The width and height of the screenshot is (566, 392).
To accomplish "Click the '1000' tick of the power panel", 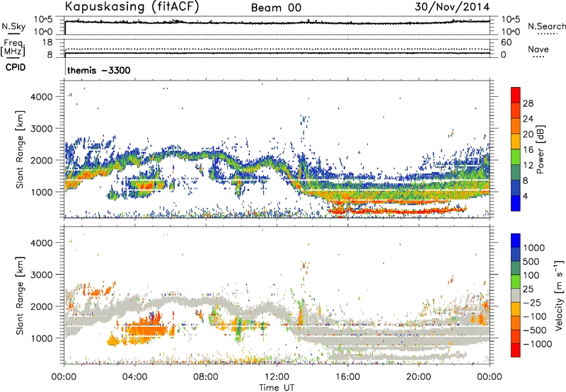I will (x=42, y=192).
